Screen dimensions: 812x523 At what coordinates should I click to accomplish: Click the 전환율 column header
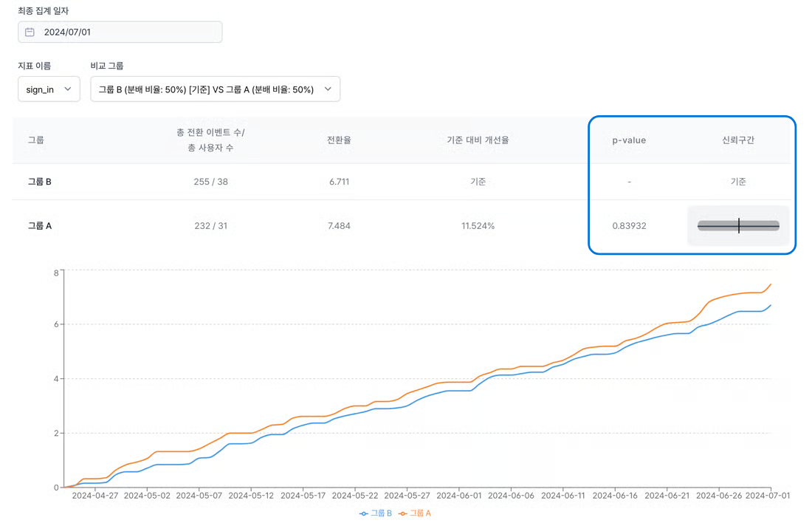tap(340, 140)
